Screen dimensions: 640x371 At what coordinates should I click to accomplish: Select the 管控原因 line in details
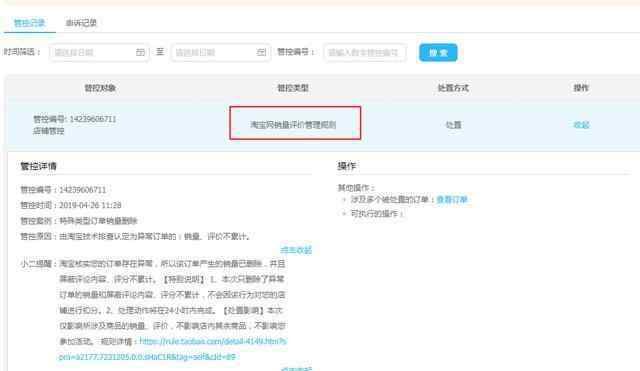(x=136, y=236)
